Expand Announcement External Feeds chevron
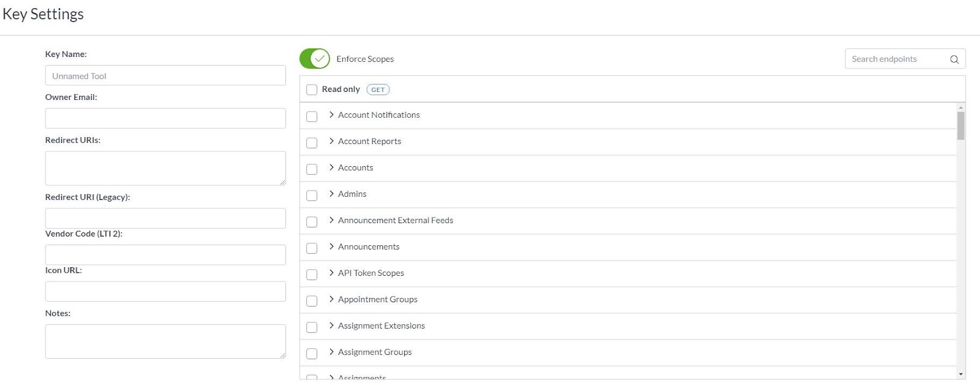Screen dimensions: 980x385 [331, 220]
